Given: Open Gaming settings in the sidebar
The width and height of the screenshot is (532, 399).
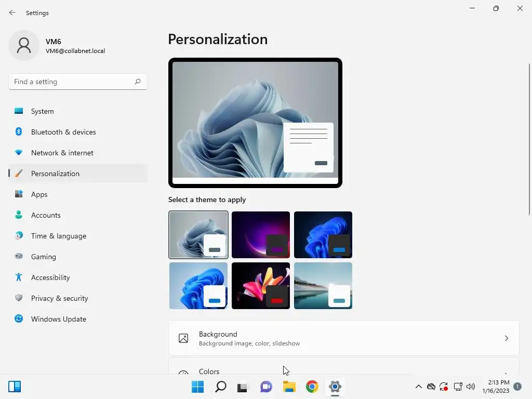Looking at the screenshot, I should pos(78,257).
